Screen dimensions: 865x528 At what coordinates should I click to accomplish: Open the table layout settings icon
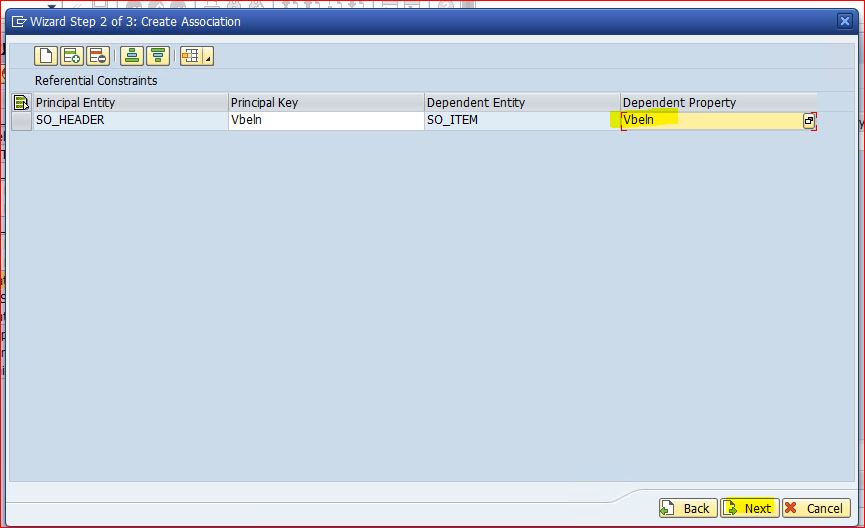point(191,56)
